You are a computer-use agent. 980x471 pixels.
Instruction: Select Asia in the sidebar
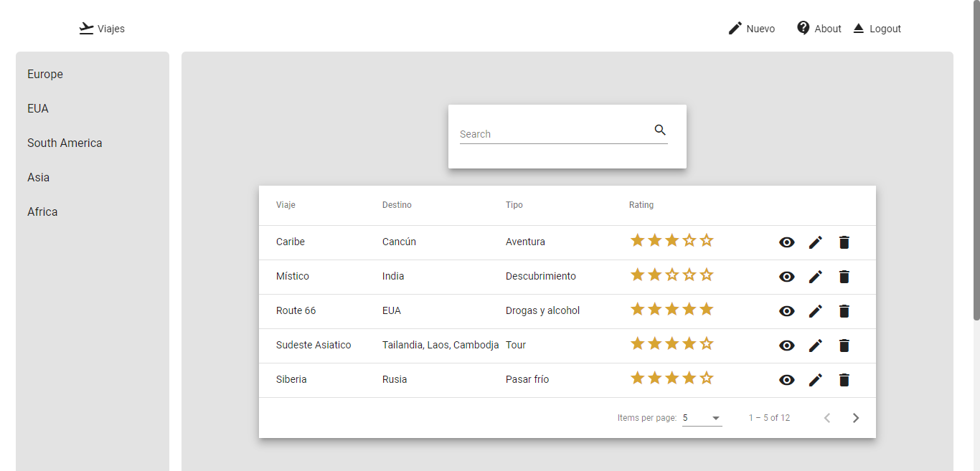click(38, 177)
